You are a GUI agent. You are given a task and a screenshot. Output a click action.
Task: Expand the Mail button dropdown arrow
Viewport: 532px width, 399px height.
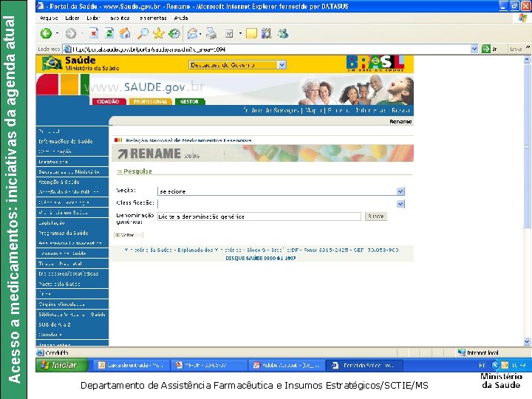tap(200, 33)
